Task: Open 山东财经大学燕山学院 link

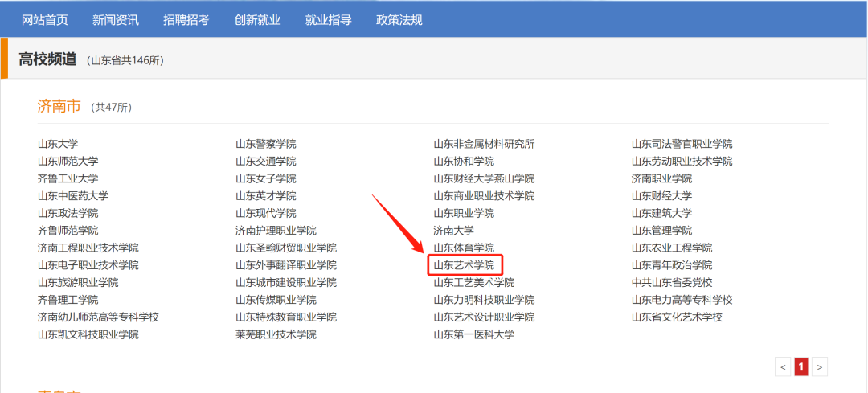Action: coord(484,178)
